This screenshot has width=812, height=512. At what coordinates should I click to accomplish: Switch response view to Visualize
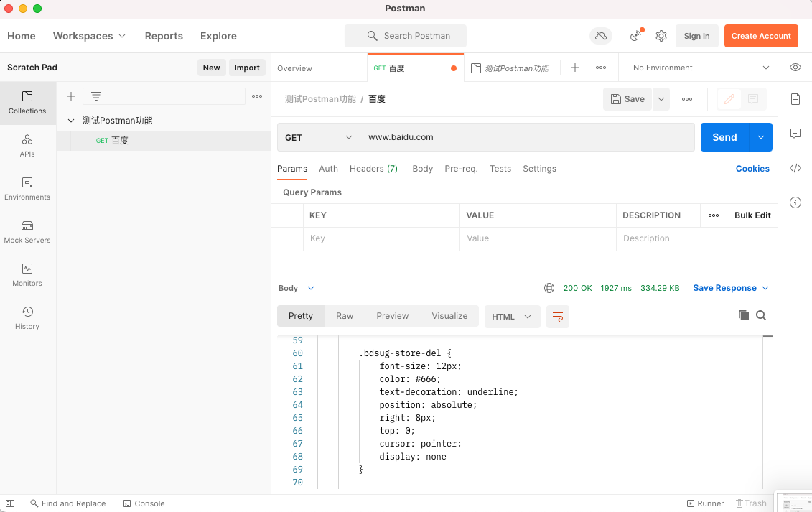449,315
